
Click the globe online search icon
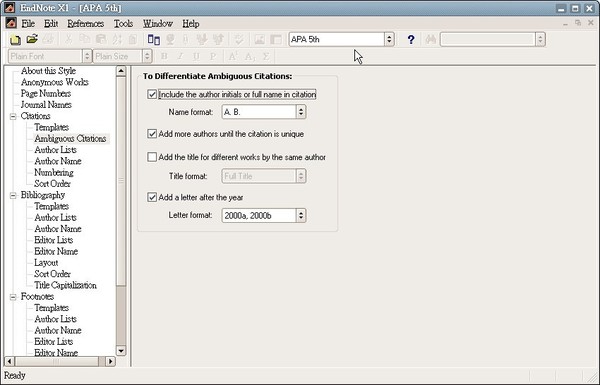(x=170, y=39)
